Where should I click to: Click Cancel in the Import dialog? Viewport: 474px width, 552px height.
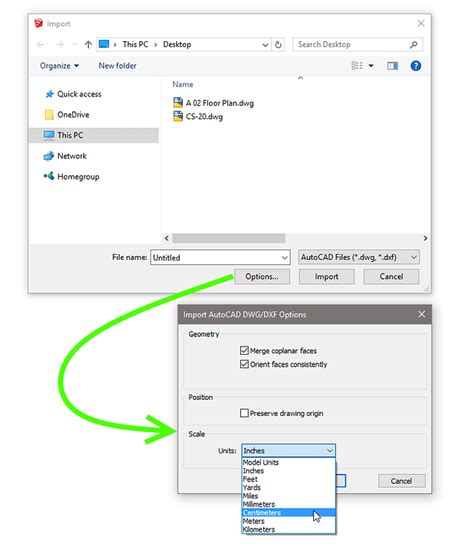click(x=391, y=277)
